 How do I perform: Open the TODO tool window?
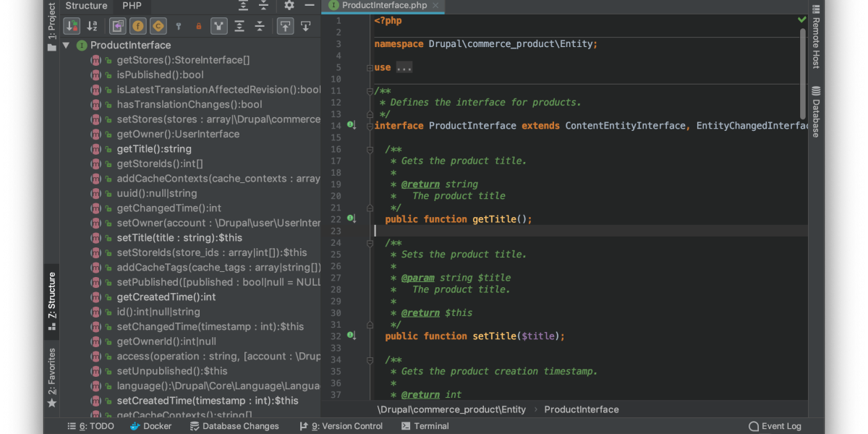pyautogui.click(x=90, y=426)
